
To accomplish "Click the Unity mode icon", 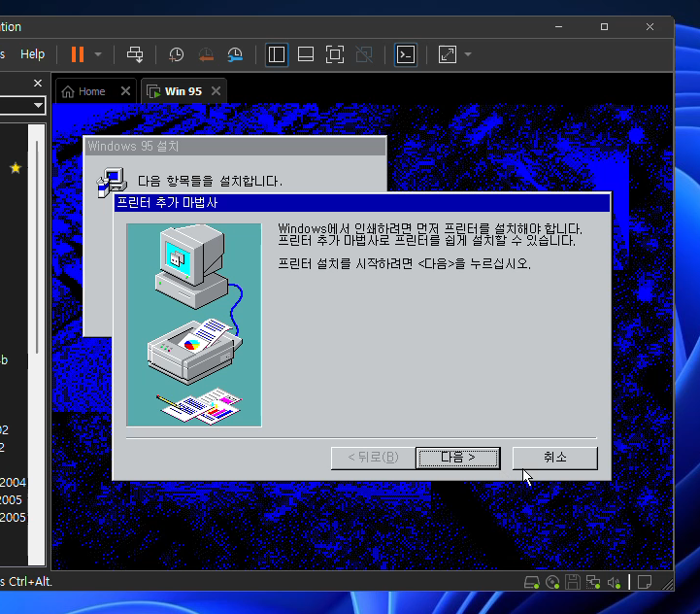I will pos(364,54).
